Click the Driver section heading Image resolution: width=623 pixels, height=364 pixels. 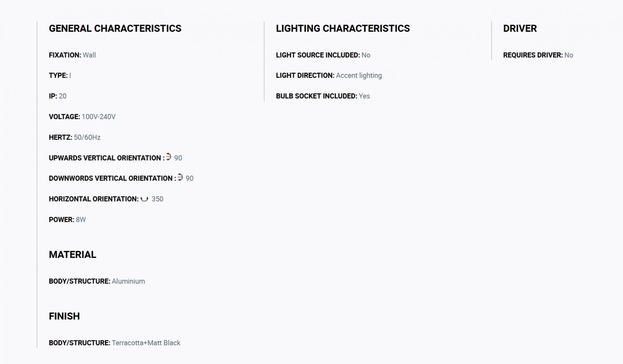pyautogui.click(x=520, y=29)
